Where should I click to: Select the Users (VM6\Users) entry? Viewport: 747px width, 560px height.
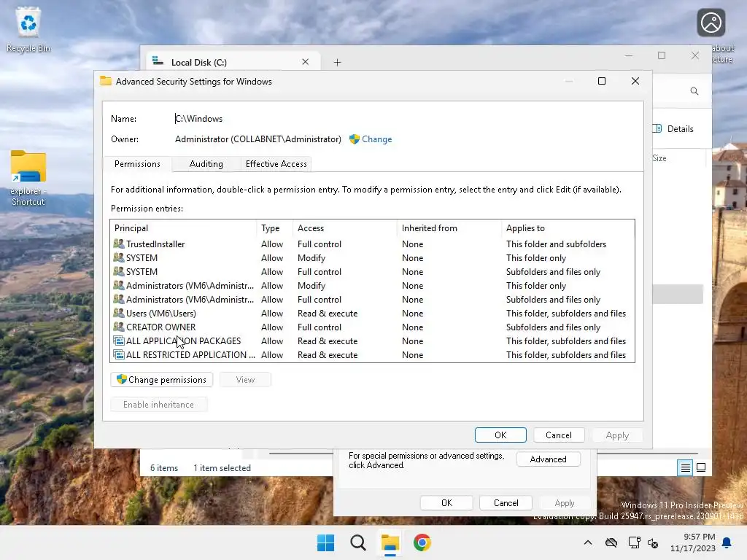click(x=372, y=314)
